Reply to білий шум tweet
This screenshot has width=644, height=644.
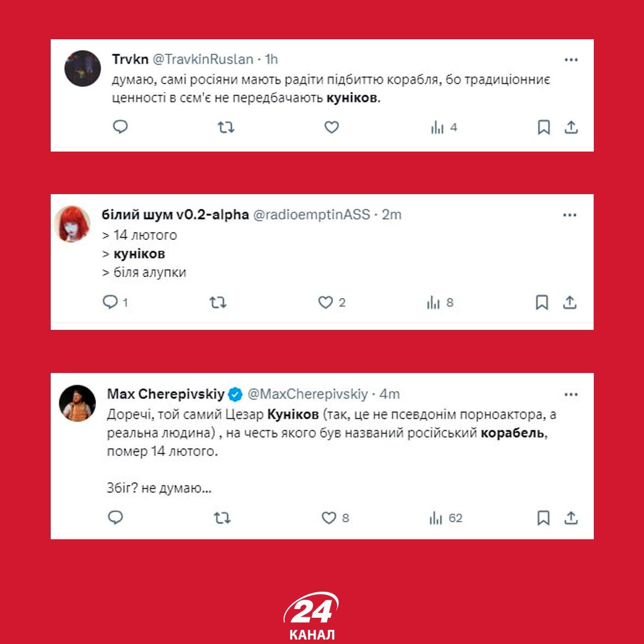pos(110,302)
